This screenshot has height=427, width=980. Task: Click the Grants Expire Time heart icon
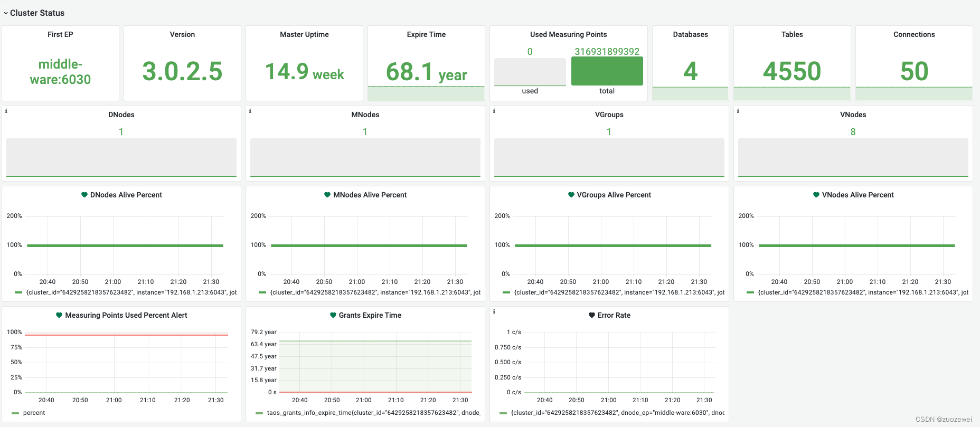point(333,315)
